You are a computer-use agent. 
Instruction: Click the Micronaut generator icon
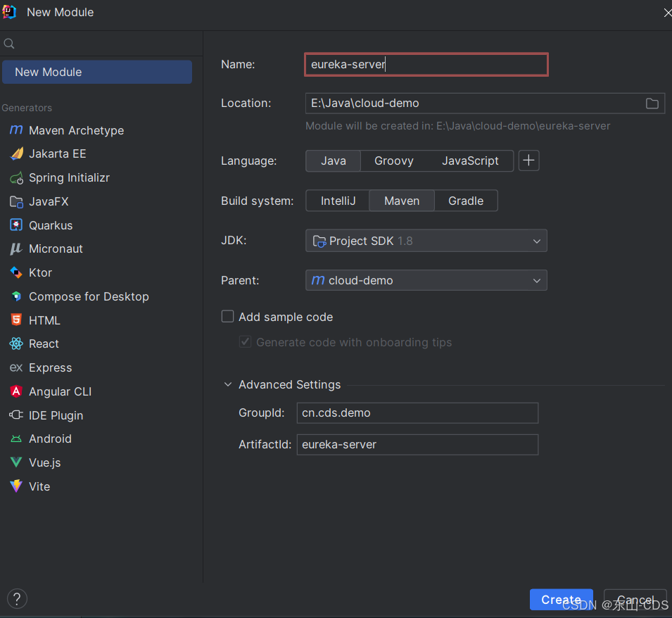(16, 248)
